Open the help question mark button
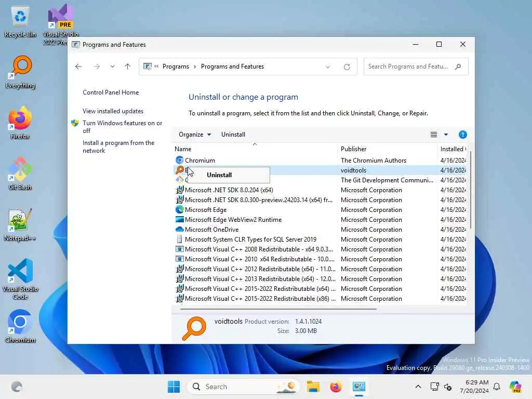The height and width of the screenshot is (399, 532). pyautogui.click(x=462, y=135)
